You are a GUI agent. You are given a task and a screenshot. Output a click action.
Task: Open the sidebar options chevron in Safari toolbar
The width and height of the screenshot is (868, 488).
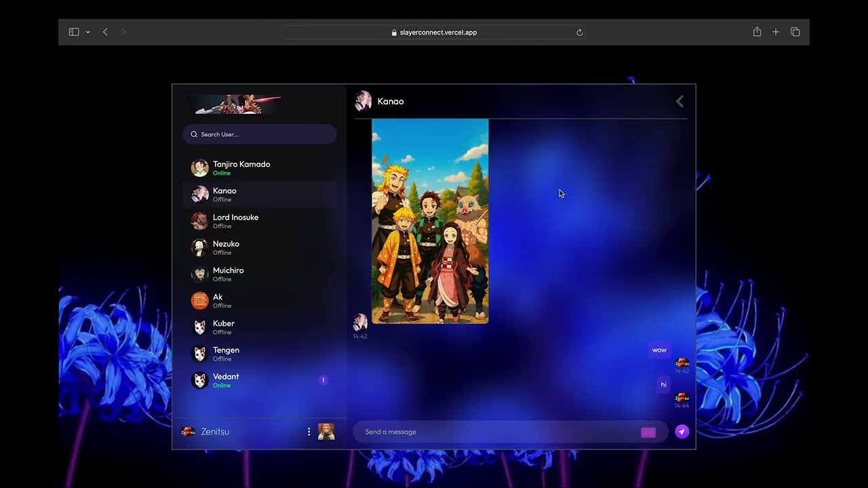87,32
